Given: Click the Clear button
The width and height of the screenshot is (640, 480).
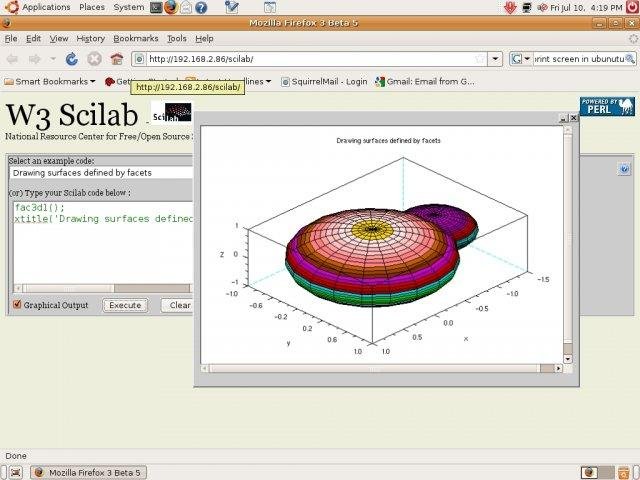Looking at the screenshot, I should (177, 305).
